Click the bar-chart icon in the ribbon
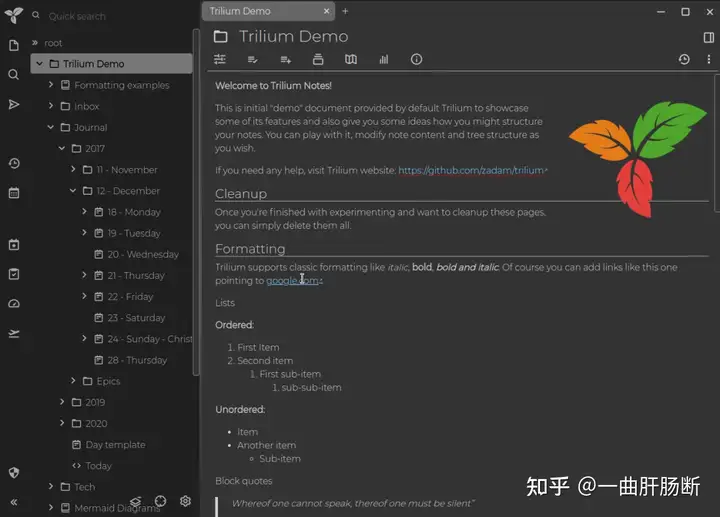The image size is (720, 517). [x=383, y=59]
